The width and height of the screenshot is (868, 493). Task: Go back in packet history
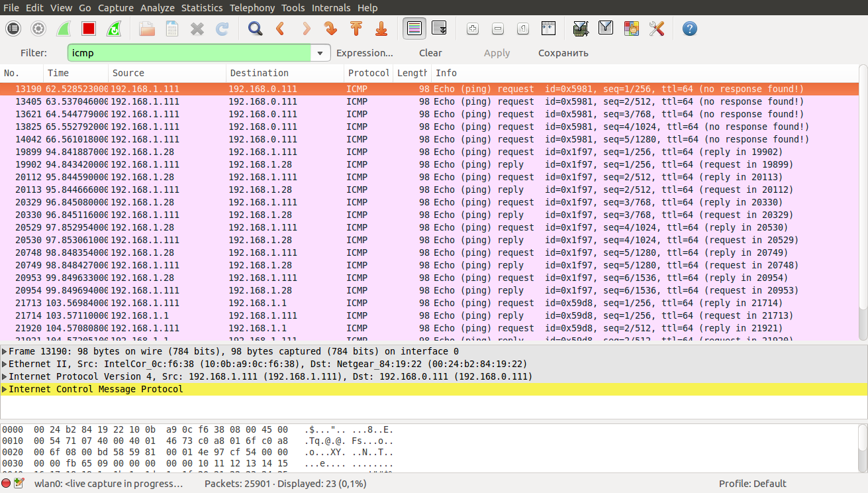(280, 28)
